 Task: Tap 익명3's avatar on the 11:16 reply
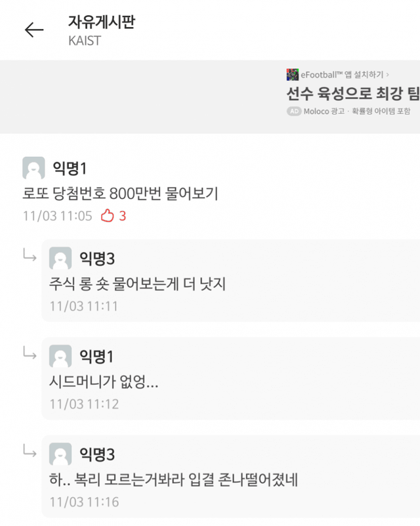(60, 454)
